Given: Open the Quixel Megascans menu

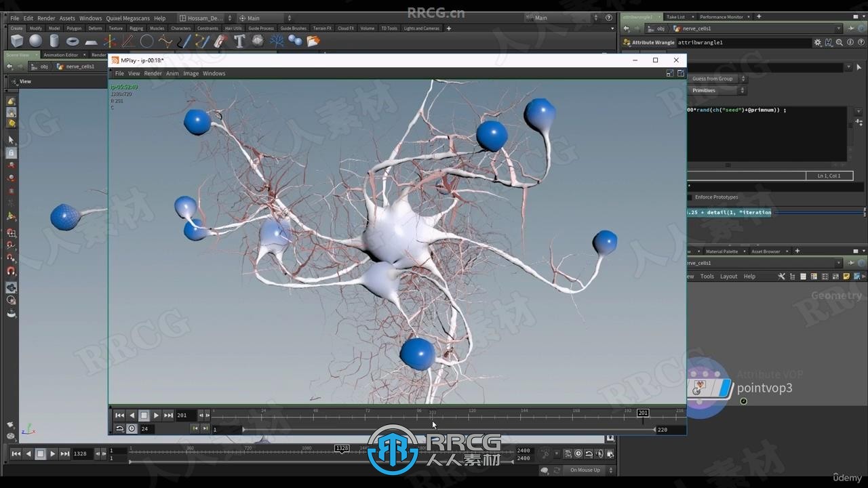Looking at the screenshot, I should click(x=127, y=18).
